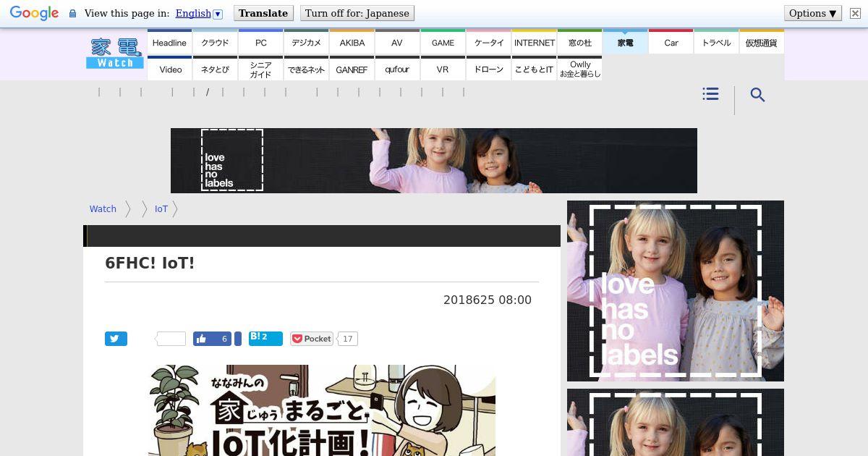The image size is (868, 456).
Task: Open the INTERNET site tab
Action: (x=534, y=43)
